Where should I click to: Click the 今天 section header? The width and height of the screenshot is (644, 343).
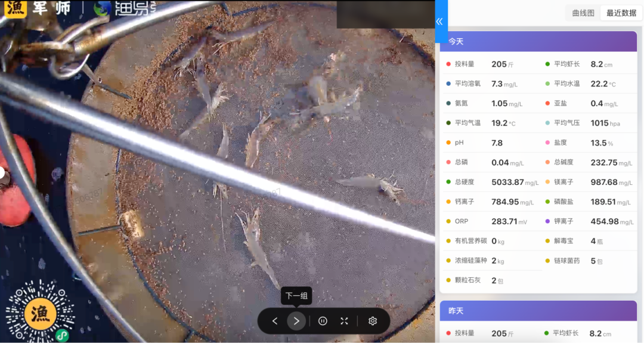pyautogui.click(x=456, y=42)
